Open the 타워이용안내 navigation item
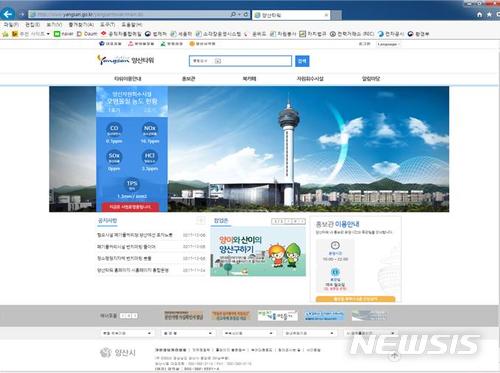The height and width of the screenshot is (373, 500). click(x=128, y=79)
